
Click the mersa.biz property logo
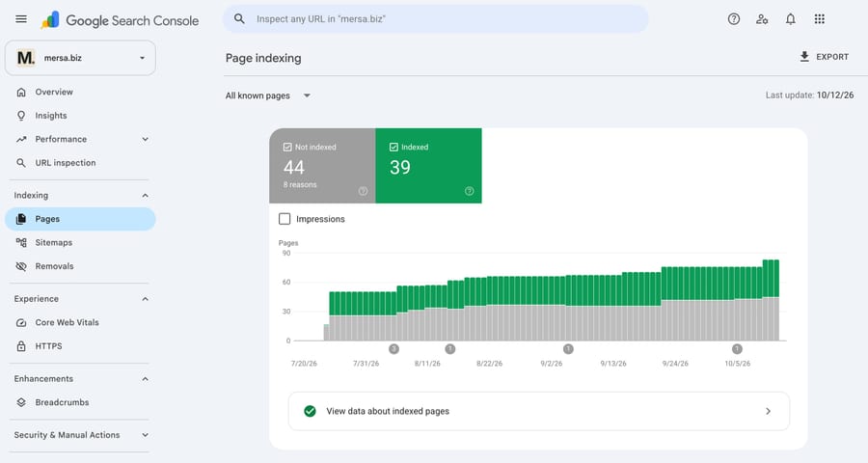click(26, 58)
